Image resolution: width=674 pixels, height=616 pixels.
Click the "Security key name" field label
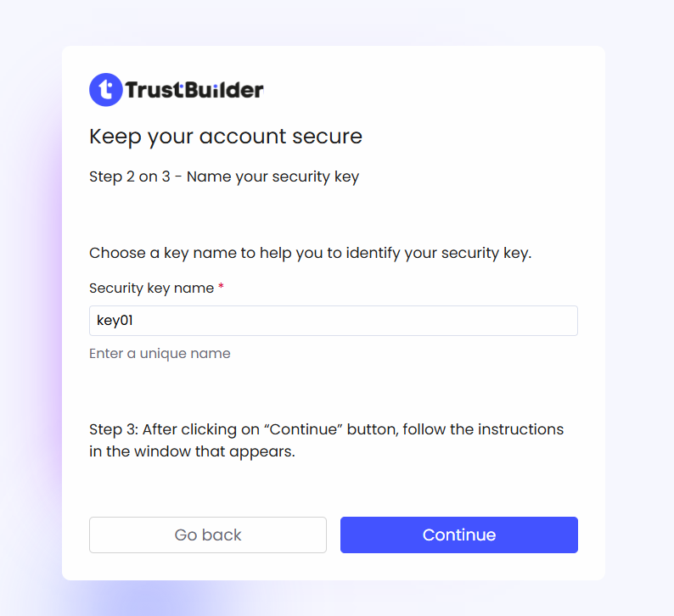151,288
